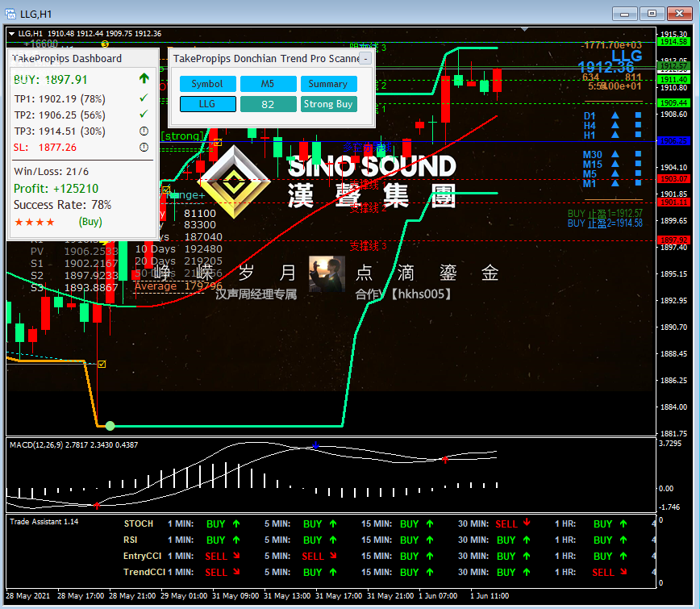Click the light green dot on the Donchian line

[110, 426]
